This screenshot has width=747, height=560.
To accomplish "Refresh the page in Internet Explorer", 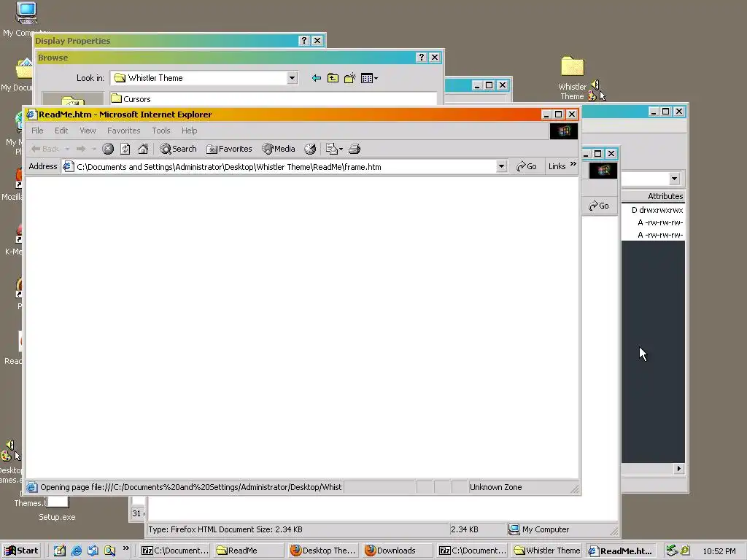I will pyautogui.click(x=125, y=149).
